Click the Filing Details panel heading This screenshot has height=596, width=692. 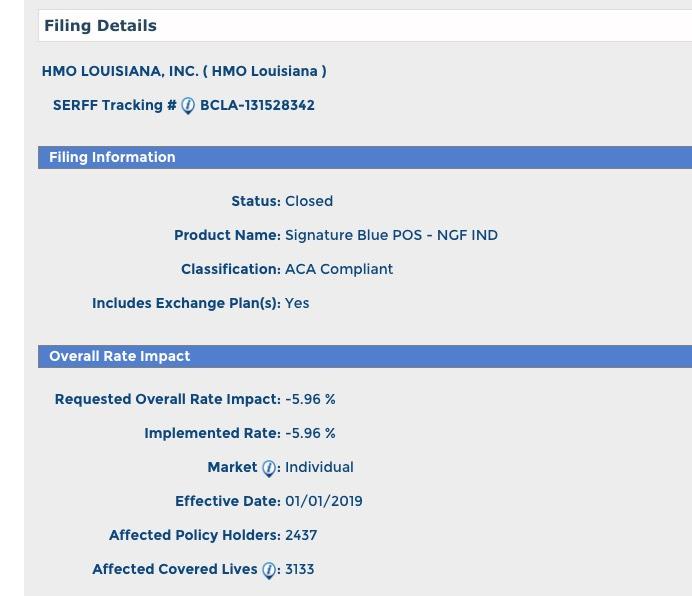tap(100, 26)
